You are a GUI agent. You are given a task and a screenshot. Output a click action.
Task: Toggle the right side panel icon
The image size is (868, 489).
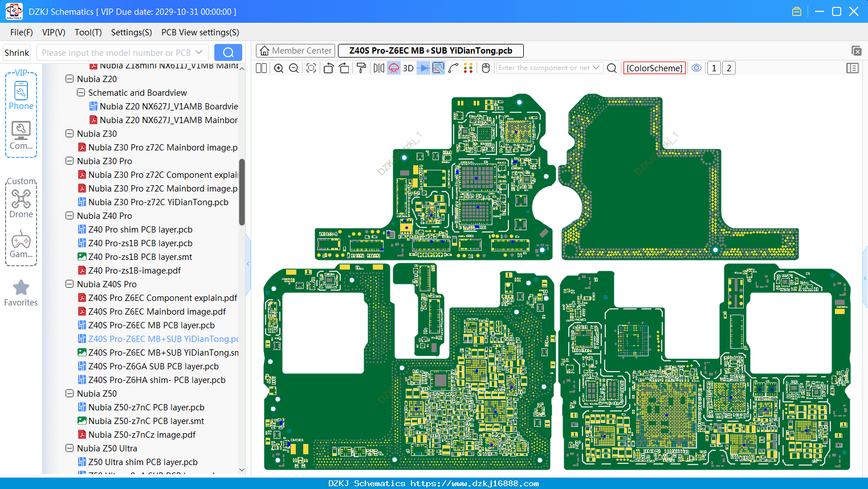[853, 68]
